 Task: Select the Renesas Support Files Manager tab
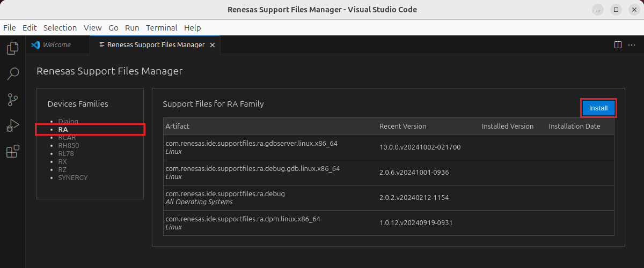[156, 45]
